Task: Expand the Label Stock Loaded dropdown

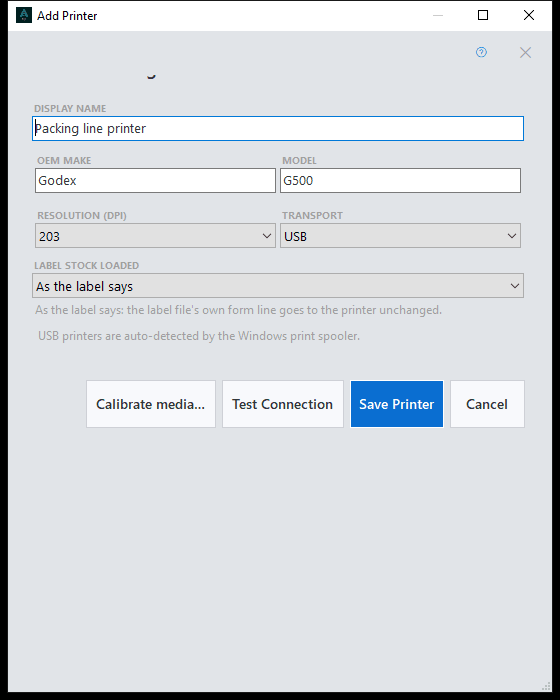Action: (x=278, y=286)
